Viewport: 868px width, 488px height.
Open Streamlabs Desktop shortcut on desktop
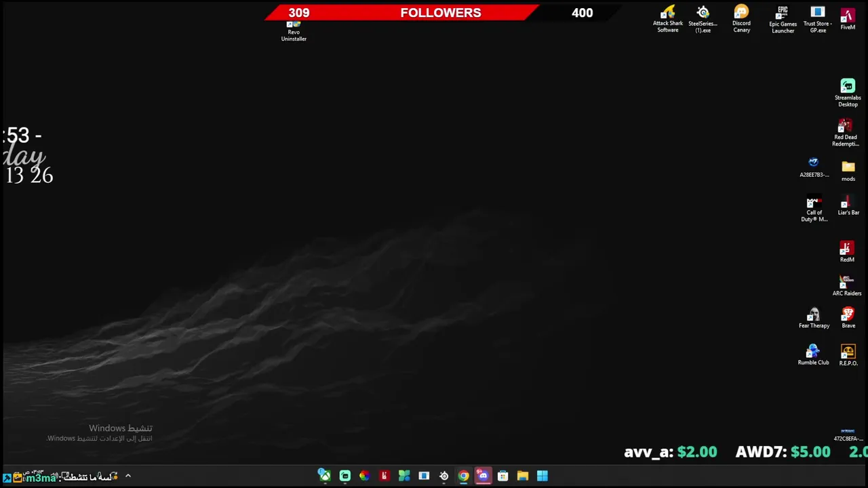click(848, 93)
